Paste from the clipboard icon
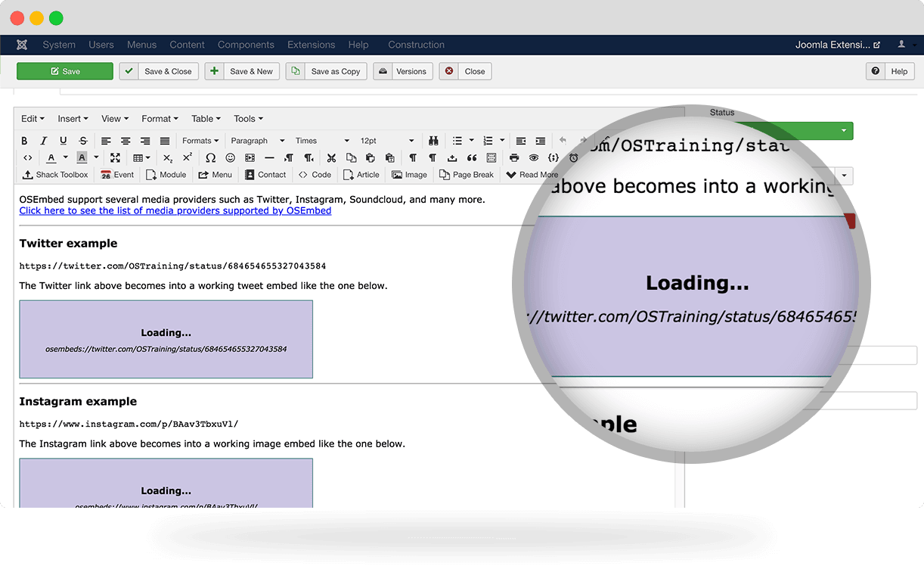Screen dimensions: 924x566 click(x=371, y=157)
